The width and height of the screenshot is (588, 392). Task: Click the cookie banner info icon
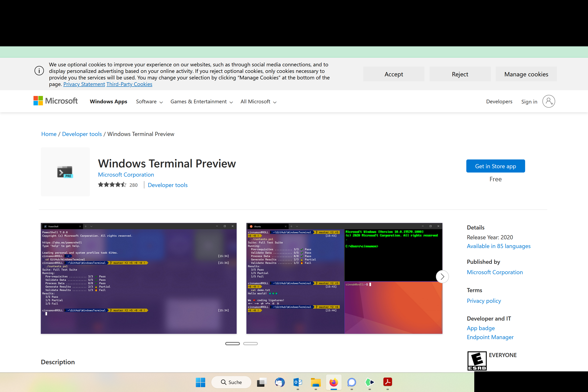[39, 71]
